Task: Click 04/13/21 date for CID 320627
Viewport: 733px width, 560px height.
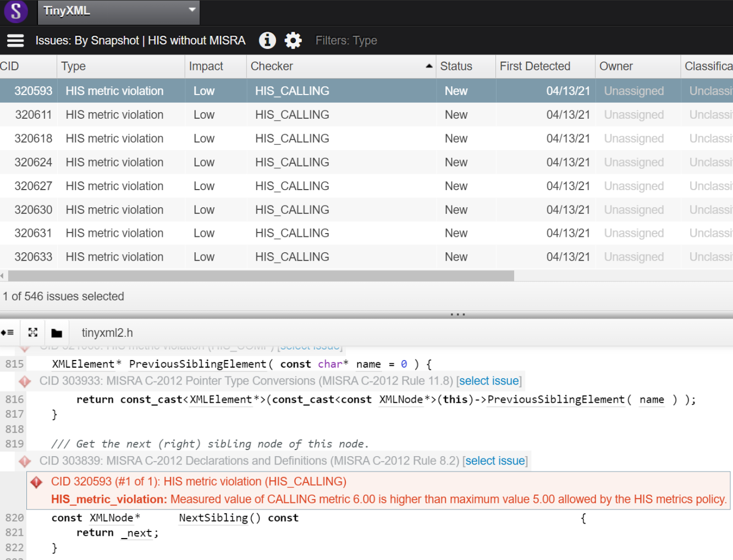Action: [568, 186]
